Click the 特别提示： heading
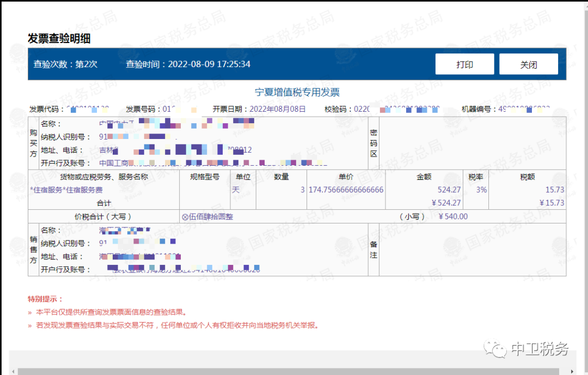This screenshot has width=588, height=375. click(45, 299)
